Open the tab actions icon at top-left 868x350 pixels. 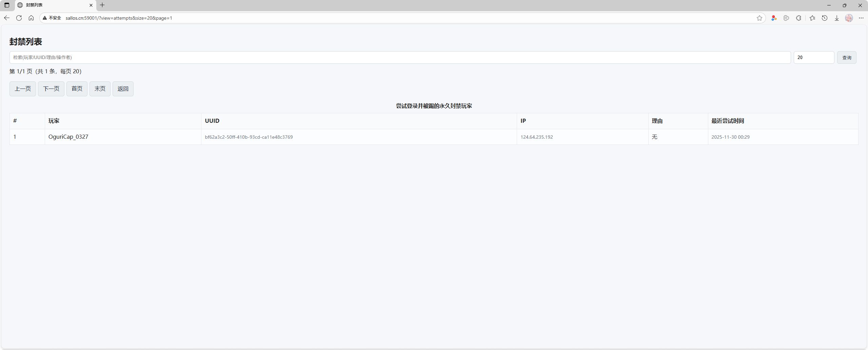tap(7, 5)
